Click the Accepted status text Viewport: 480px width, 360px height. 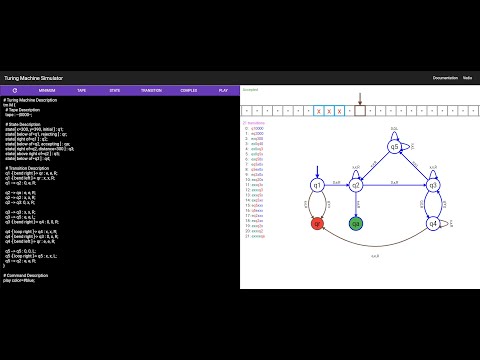tap(250, 90)
